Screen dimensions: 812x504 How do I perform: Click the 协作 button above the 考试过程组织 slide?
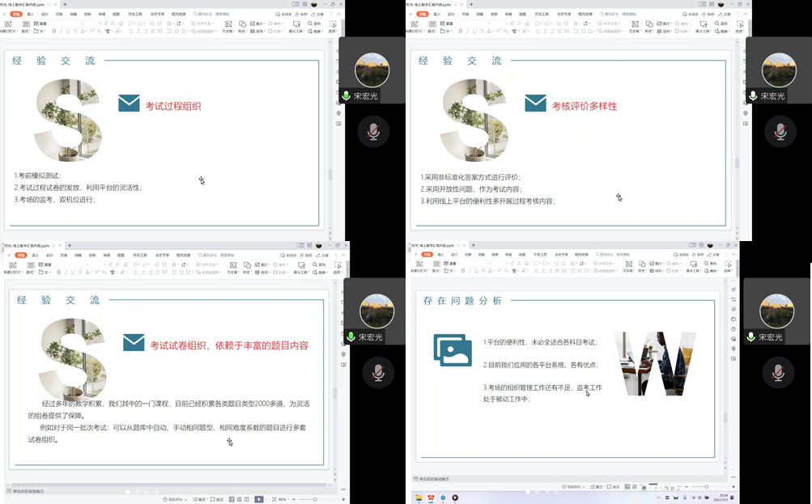pos(301,15)
